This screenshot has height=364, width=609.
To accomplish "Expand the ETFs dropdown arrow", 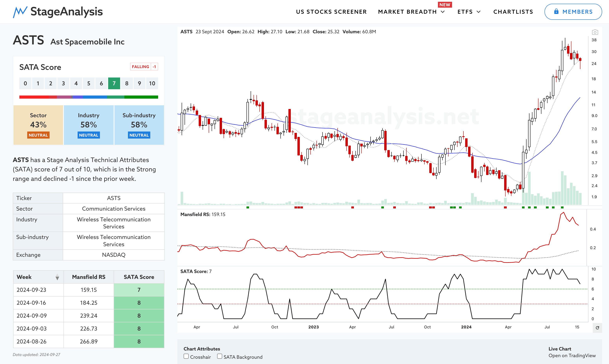I will coord(478,12).
